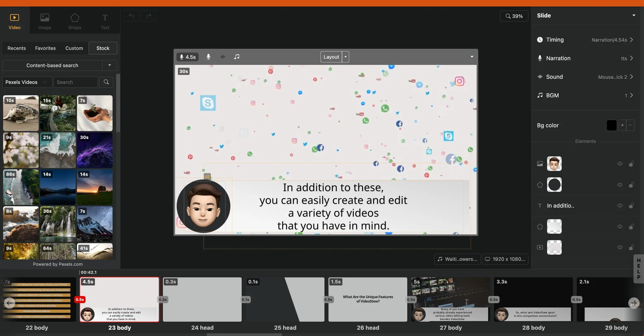
Task: Switch to the Image media tab
Action: [x=45, y=21]
